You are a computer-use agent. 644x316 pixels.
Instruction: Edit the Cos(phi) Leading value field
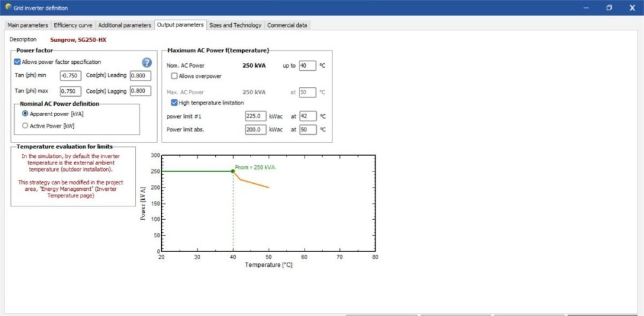140,75
